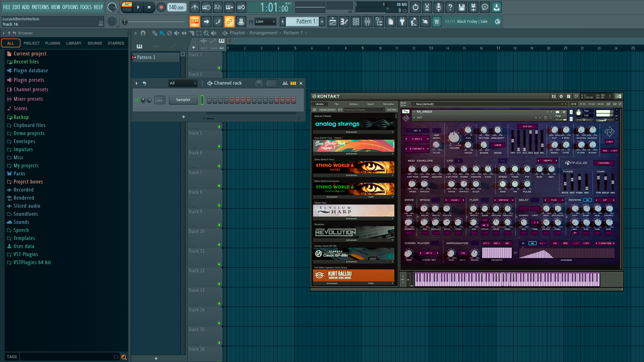This screenshot has height=362, width=644.
Task: Expand the Demo projects folder
Action: (x=29, y=133)
